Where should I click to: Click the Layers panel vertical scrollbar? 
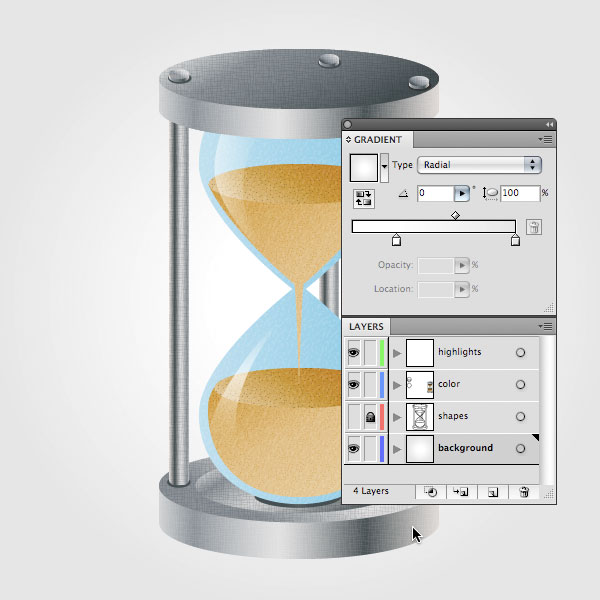[547, 410]
